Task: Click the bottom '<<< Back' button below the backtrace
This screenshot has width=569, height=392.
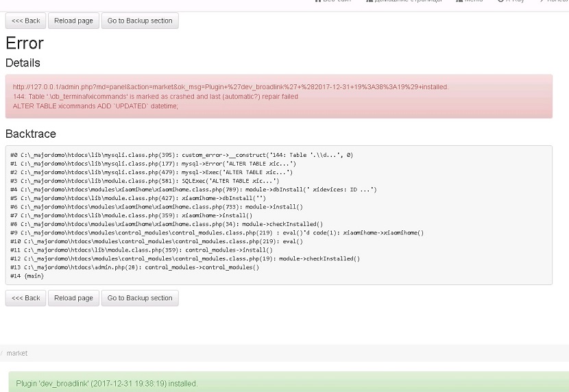Action: 26,298
